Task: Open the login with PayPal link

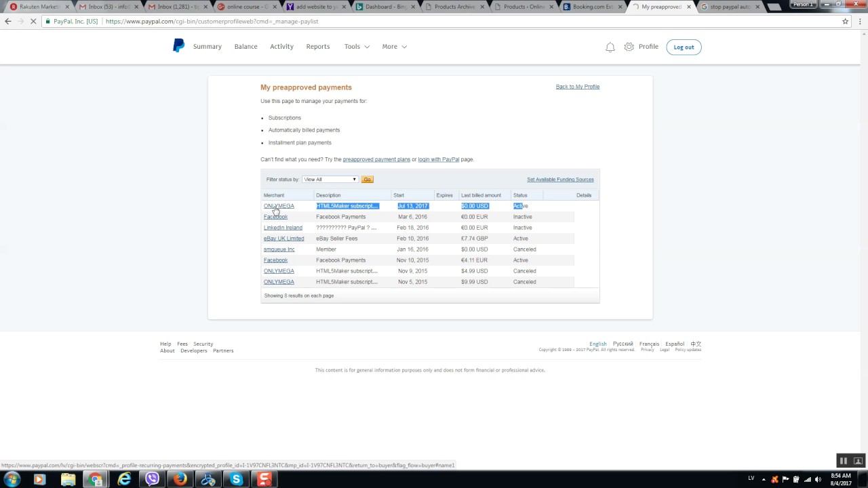Action: pyautogui.click(x=438, y=159)
